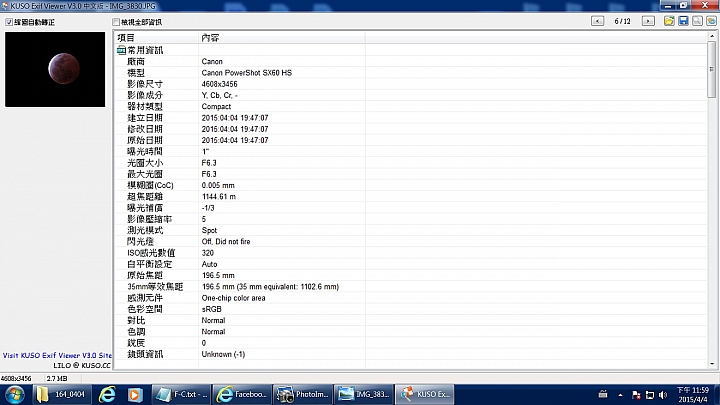Open the 164_0404 folder taskbar button
The image size is (720, 405).
pyautogui.click(x=61, y=394)
